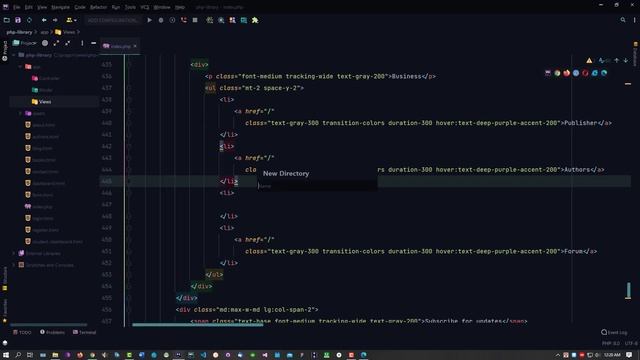Open the TODO tool window tab
Screen dimensions: 640x360
[x=22, y=332]
